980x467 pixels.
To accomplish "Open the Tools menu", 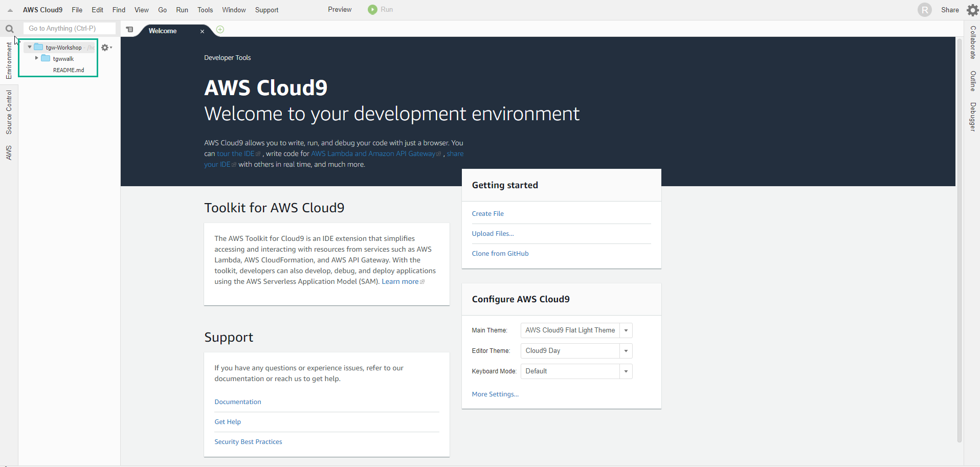I will pos(205,10).
